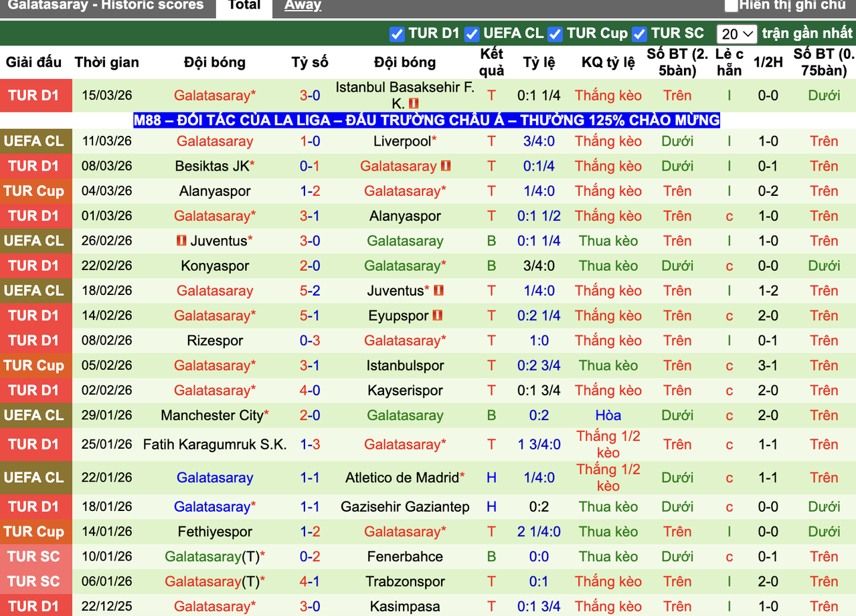Click the date 26/02/26 cell
The width and height of the screenshot is (856, 616).
point(107,240)
